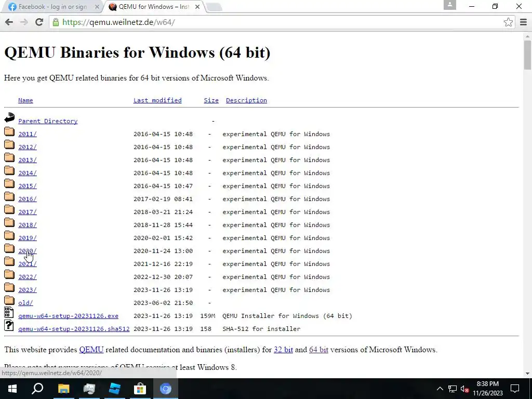The image size is (532, 399).
Task: Go back using the browser back arrow
Action: tap(9, 22)
